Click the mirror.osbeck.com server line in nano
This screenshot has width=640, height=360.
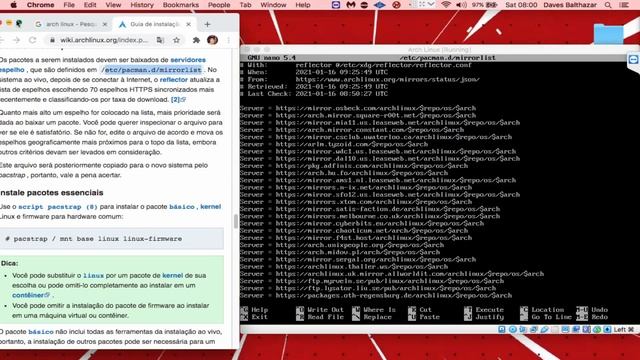358,108
